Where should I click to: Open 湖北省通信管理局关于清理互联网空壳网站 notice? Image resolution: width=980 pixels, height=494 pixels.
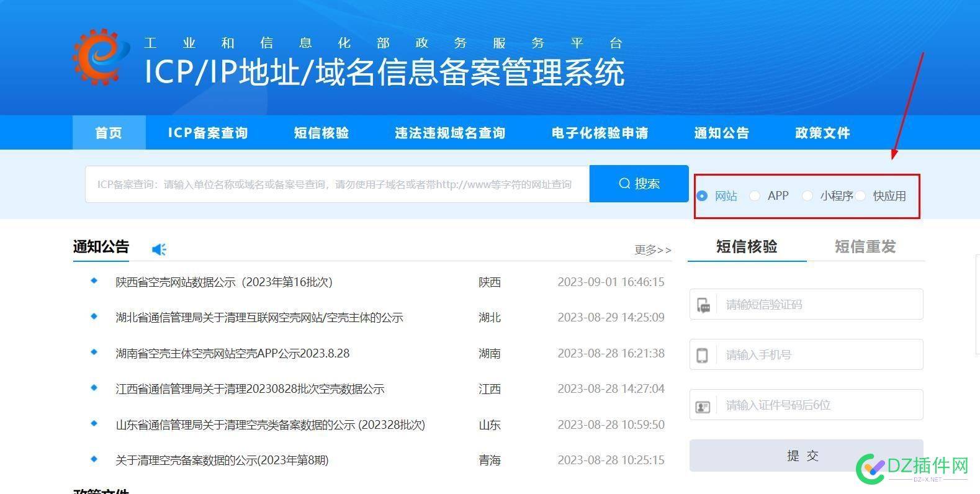tap(259, 317)
